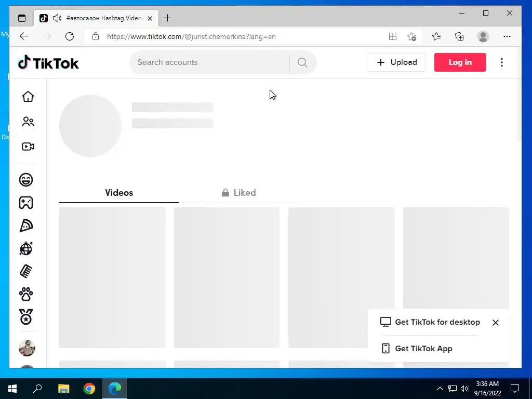Open Get TikTok App
Screen dimensions: 532x399
417,349
